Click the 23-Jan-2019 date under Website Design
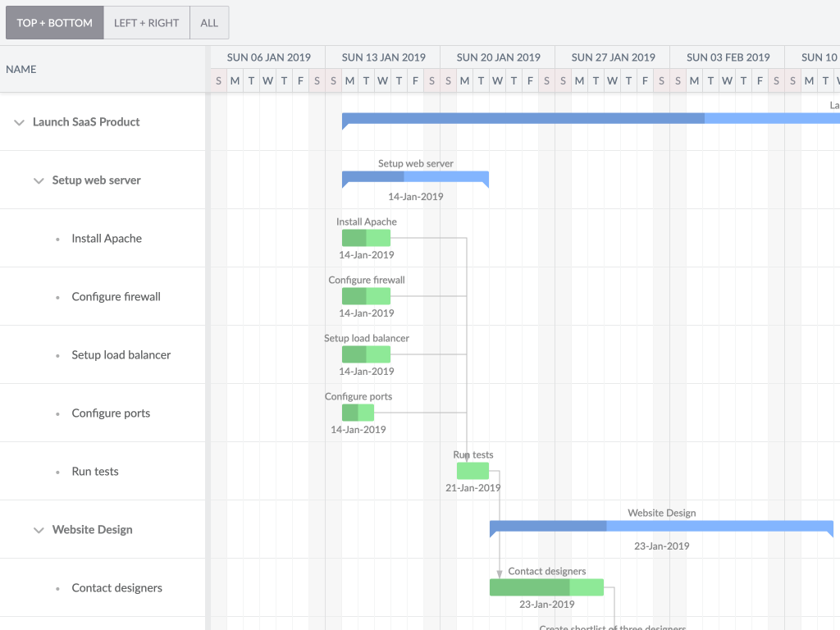The image size is (840, 630). pyautogui.click(x=662, y=546)
